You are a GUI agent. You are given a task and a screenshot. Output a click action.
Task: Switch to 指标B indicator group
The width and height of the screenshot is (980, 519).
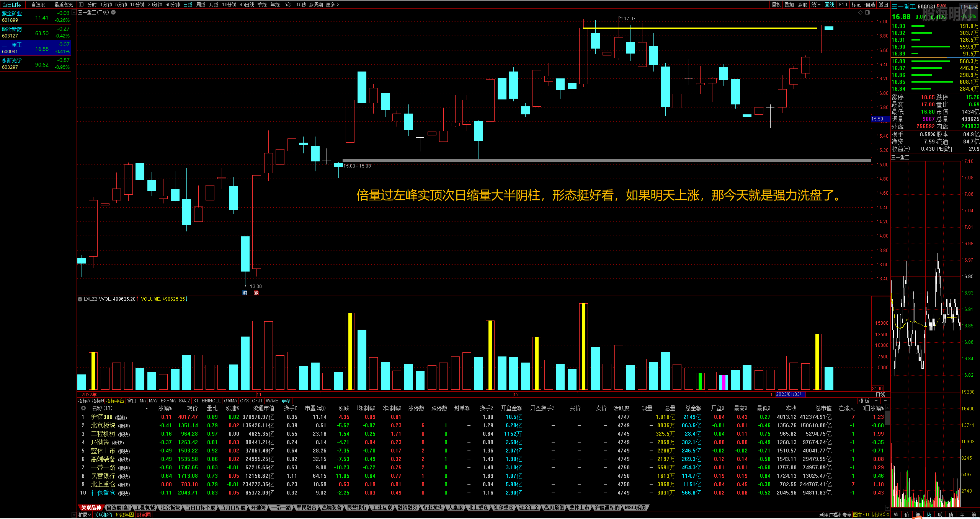pos(98,400)
